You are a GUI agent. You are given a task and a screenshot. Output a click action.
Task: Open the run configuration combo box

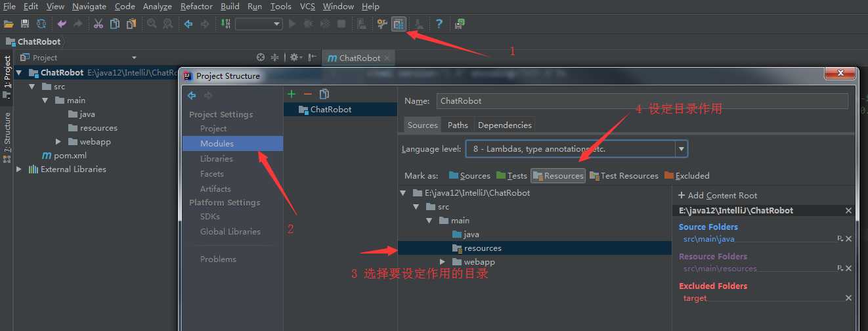pyautogui.click(x=259, y=24)
